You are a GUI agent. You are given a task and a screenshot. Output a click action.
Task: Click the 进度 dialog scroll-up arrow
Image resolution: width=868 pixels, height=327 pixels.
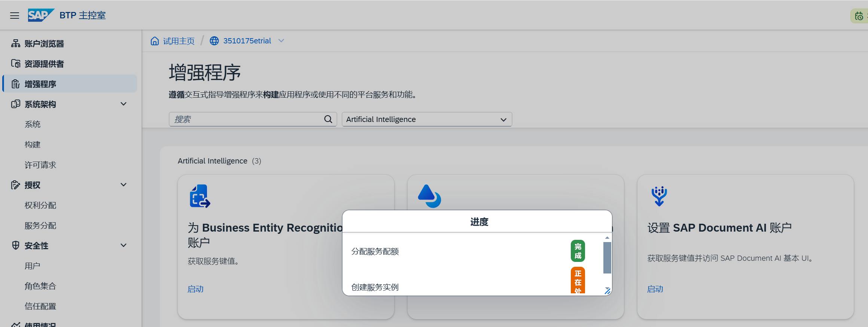tap(607, 238)
